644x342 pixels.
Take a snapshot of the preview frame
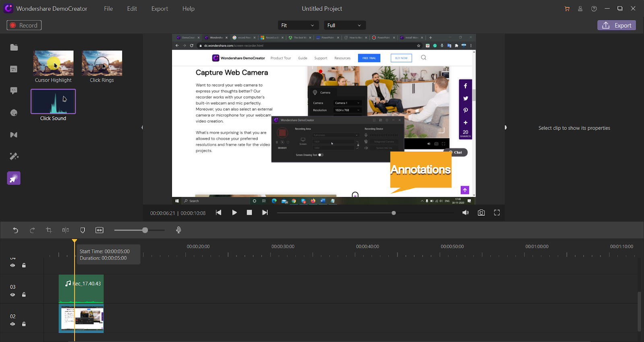481,212
